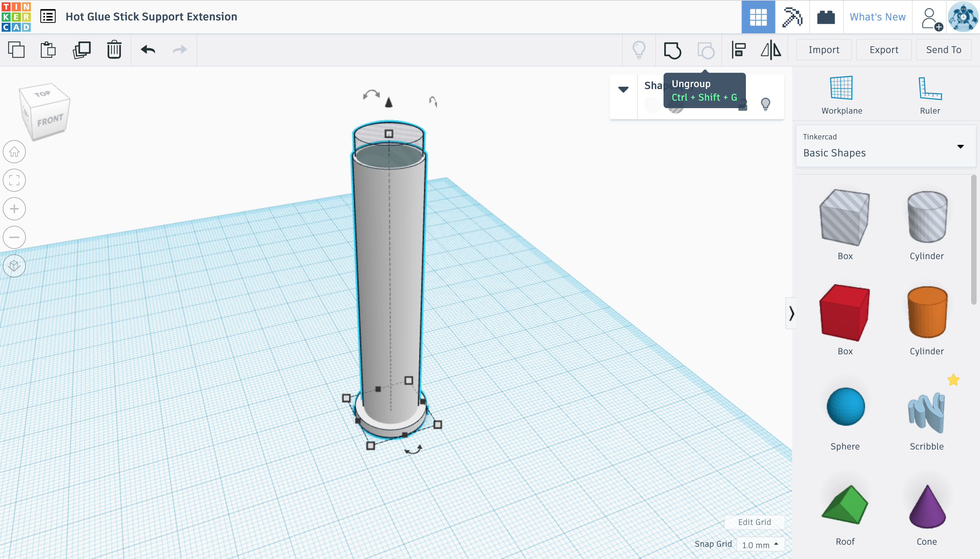Open the What's New tab
Image resolution: width=980 pixels, height=559 pixels.
[x=878, y=17]
